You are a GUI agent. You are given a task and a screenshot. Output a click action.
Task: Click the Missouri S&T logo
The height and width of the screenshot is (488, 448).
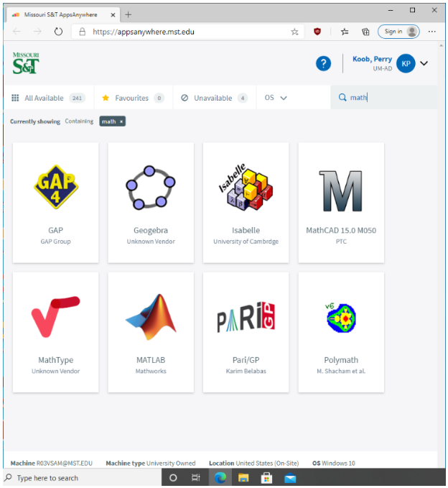point(26,63)
